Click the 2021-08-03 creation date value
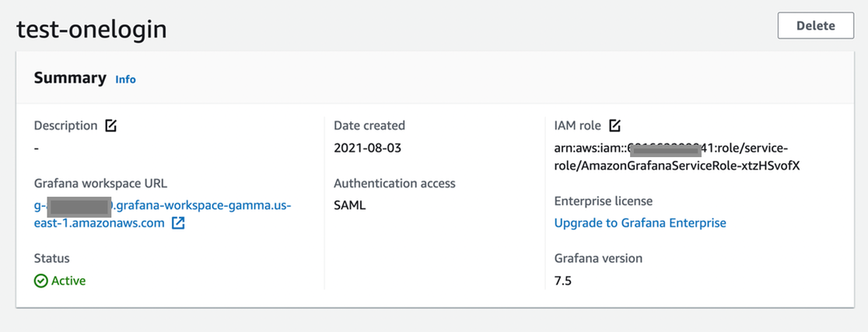The height and width of the screenshot is (332, 868). pos(367,148)
